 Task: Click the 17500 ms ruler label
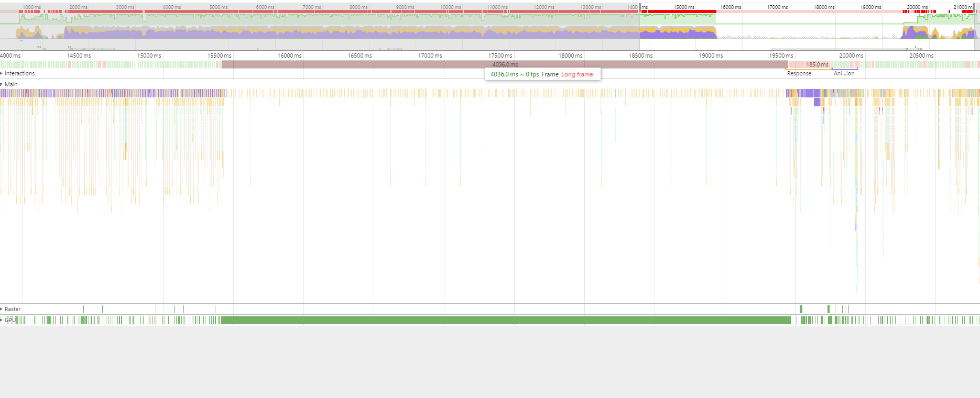[500, 56]
